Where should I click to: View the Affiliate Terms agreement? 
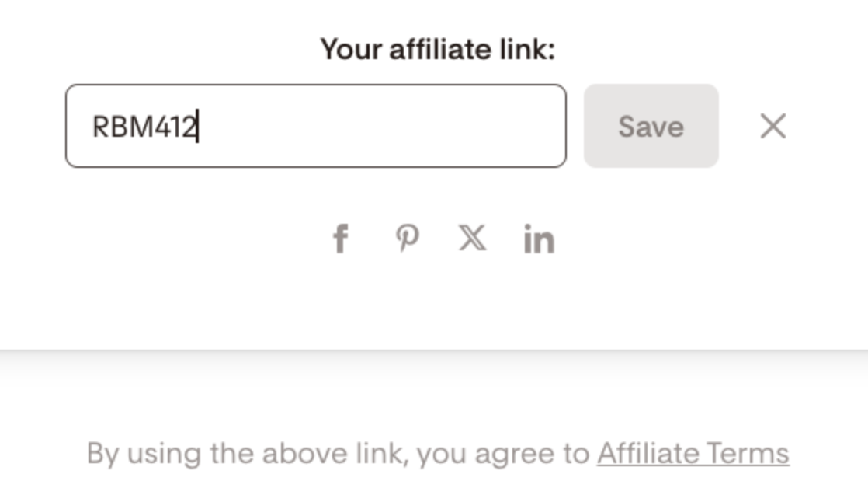coord(693,453)
